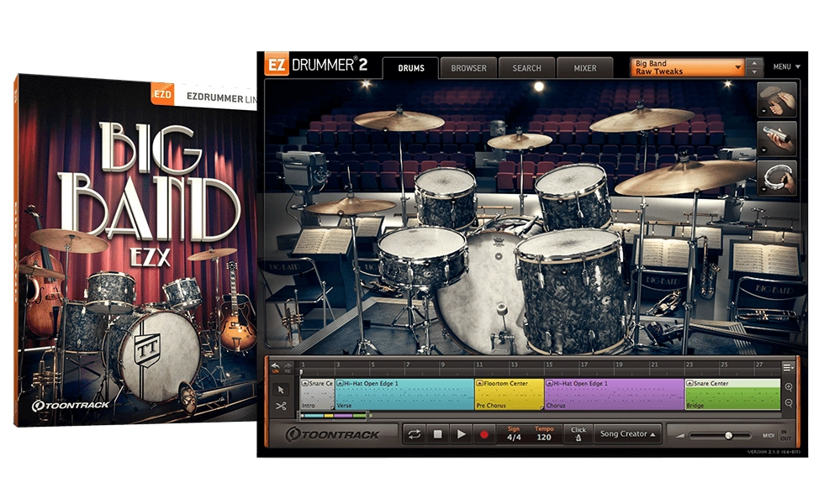Select the green Bridge song block

(x=732, y=394)
